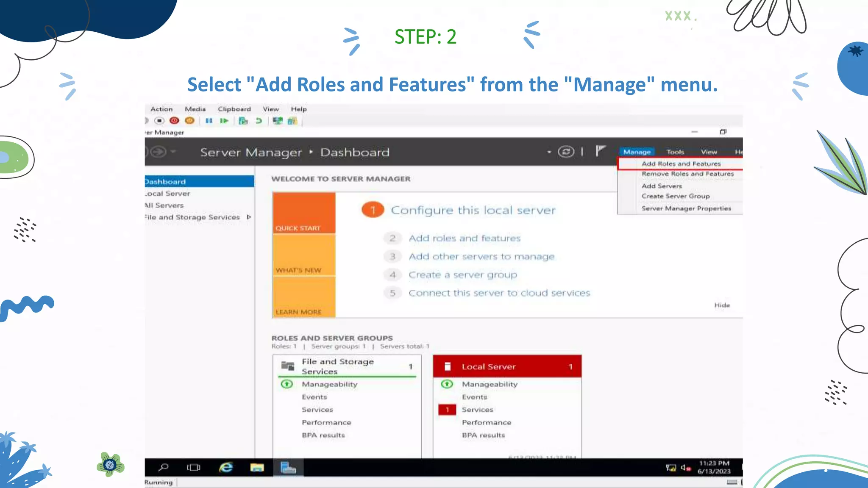Image resolution: width=868 pixels, height=488 pixels.
Task: Open Task View on the taskbar
Action: [194, 467]
